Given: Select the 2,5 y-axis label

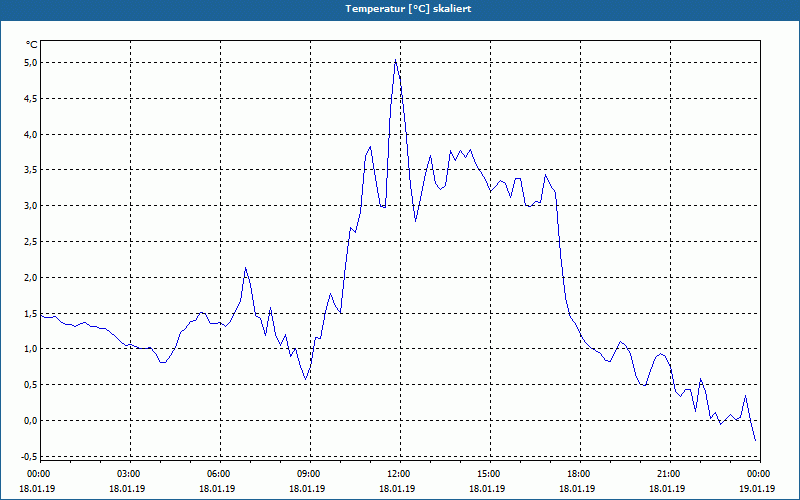Looking at the screenshot, I should click(31, 241).
